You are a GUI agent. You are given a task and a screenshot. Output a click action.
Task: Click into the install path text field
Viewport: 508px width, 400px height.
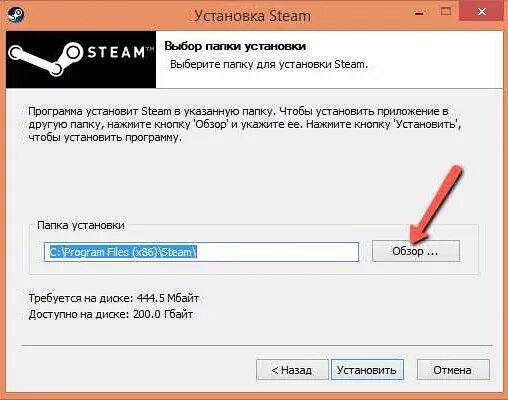coord(201,252)
